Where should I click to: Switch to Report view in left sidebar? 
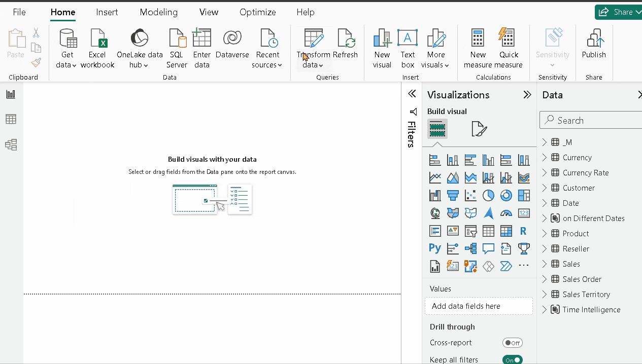point(11,94)
